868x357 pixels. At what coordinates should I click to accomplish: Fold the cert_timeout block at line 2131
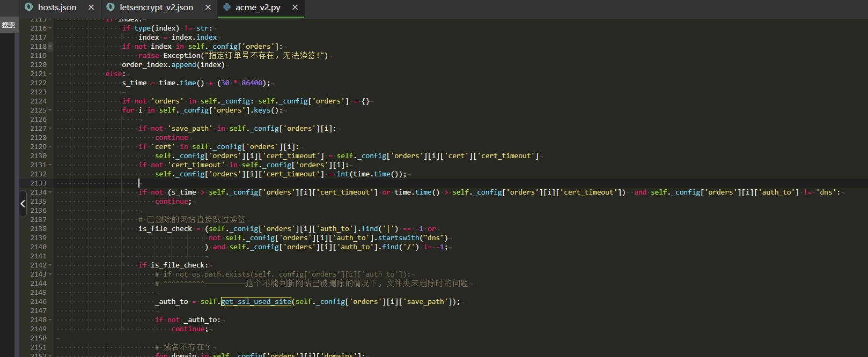[x=50, y=165]
